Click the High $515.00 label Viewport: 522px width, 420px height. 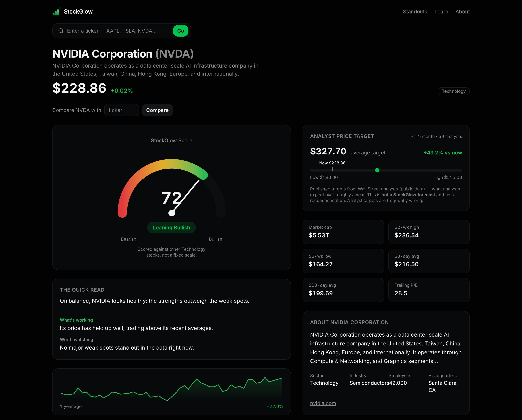click(x=448, y=177)
